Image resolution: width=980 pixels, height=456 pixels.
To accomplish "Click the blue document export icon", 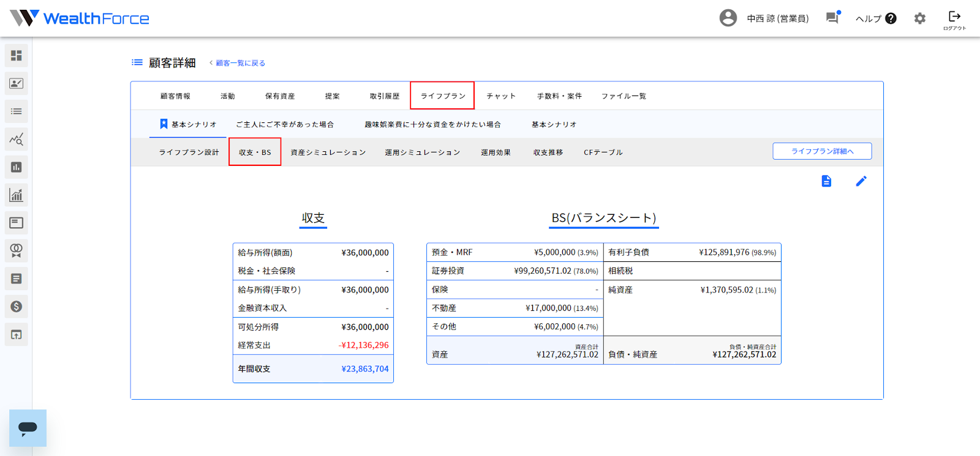I will tap(826, 181).
